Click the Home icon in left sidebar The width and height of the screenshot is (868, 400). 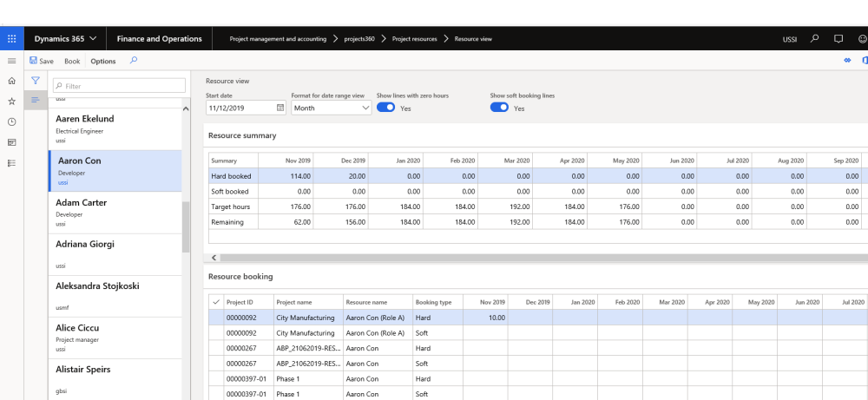click(x=12, y=81)
